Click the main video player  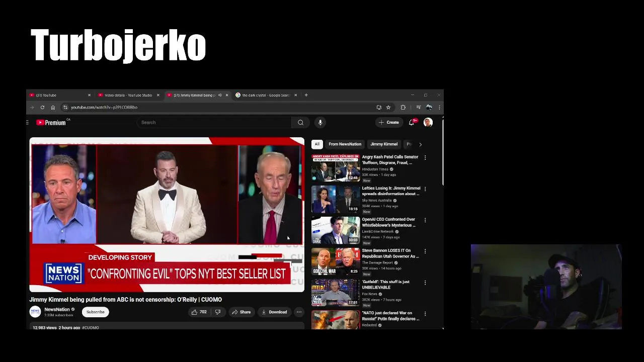coord(167,215)
